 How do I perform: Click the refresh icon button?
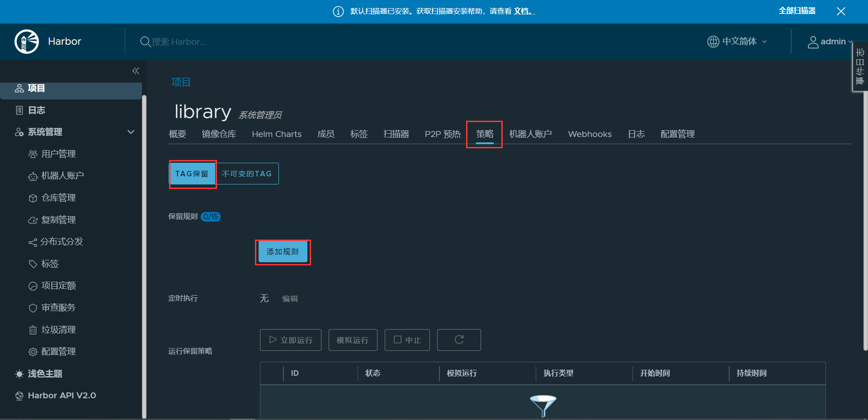coord(459,340)
